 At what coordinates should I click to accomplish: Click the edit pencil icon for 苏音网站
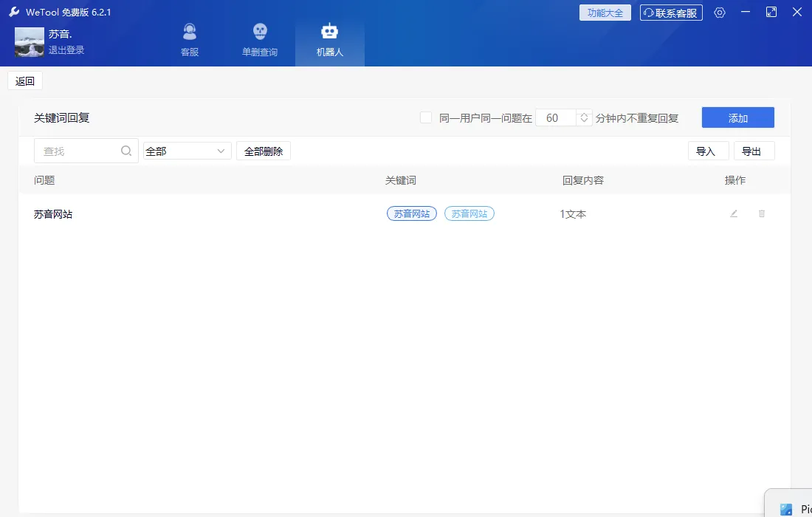734,213
